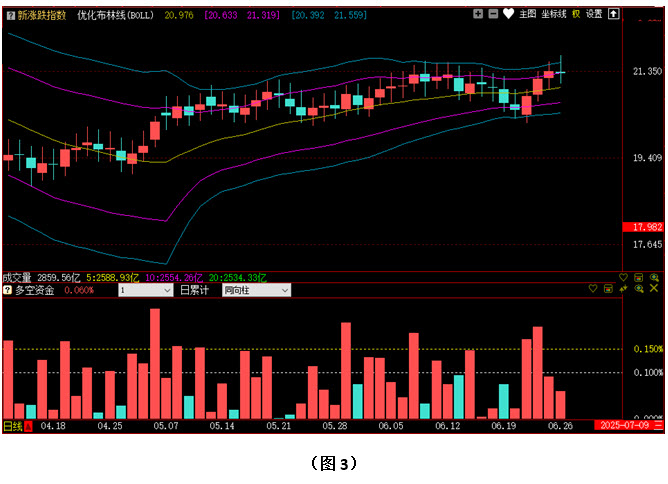The image size is (668, 484).
Task: Click the red A icon beside 日线
Action: click(28, 426)
